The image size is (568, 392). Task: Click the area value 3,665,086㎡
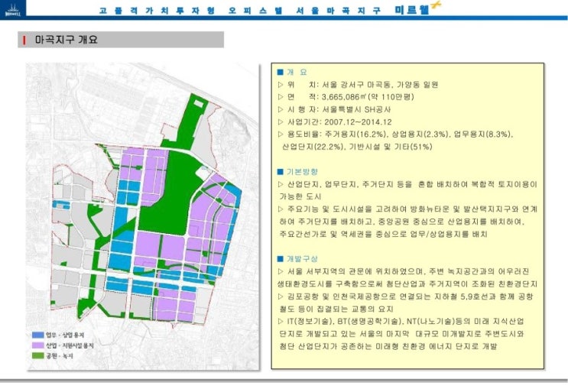344,97
